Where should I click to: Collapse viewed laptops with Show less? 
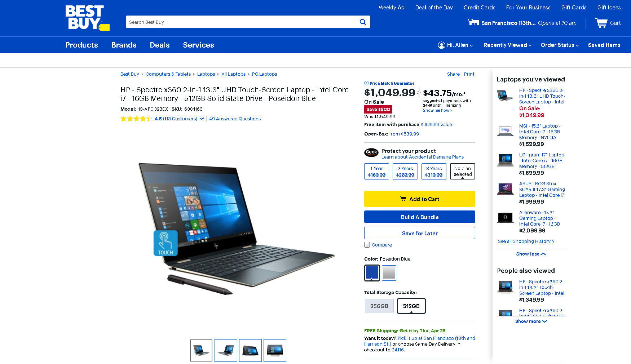click(x=531, y=254)
